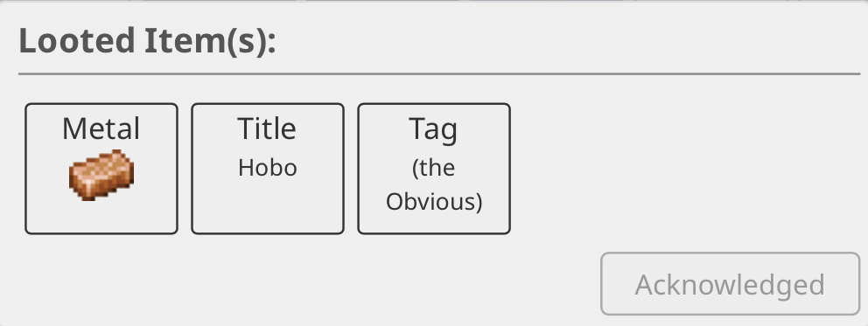Select the Title loot card
The image size is (868, 326).
pyautogui.click(x=268, y=169)
